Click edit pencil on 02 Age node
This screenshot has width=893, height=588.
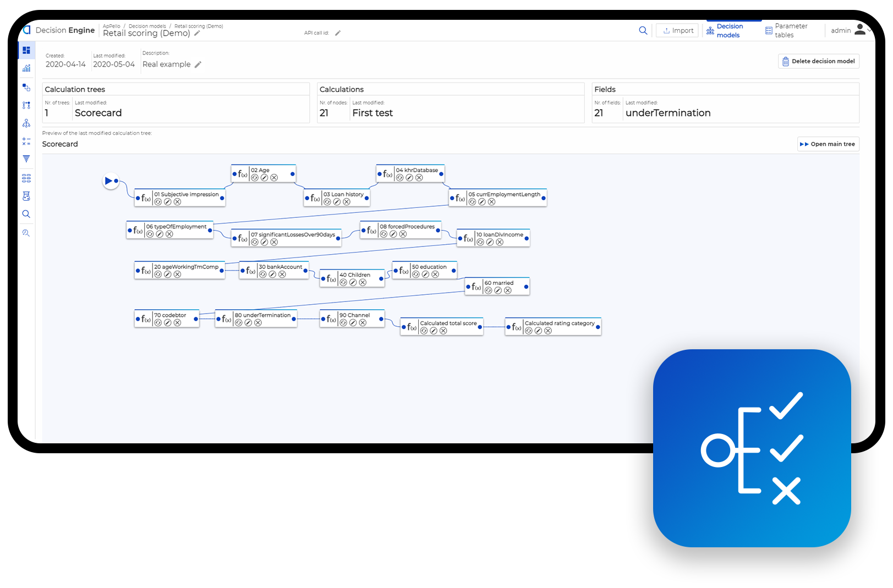point(264,178)
